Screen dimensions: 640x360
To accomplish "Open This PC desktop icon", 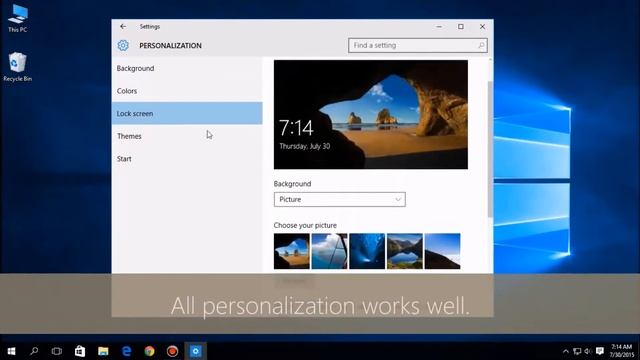I will 18,19.
